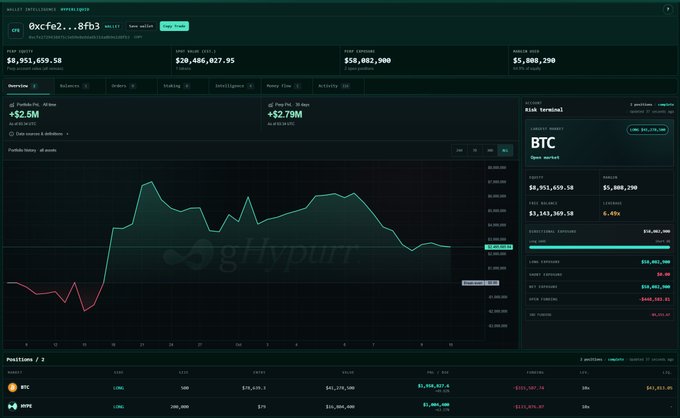Click the BTC largest market title
This screenshot has height=418, width=680.
point(543,143)
